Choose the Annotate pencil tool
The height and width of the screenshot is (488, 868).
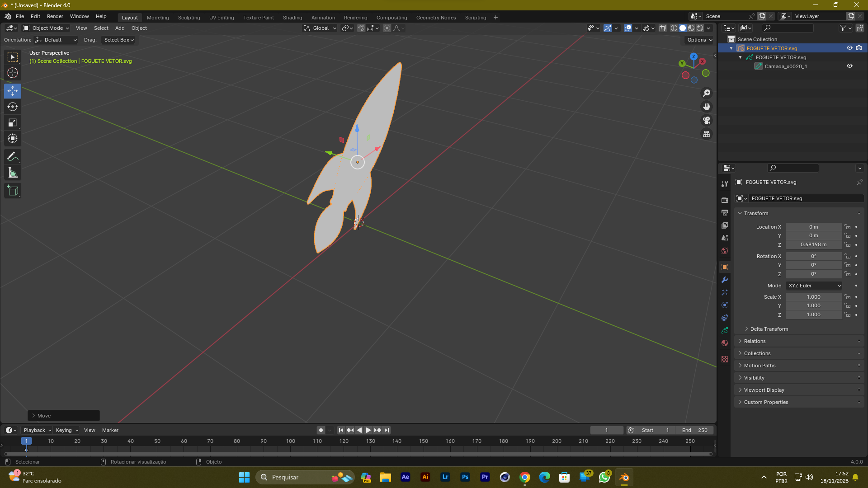(x=13, y=157)
